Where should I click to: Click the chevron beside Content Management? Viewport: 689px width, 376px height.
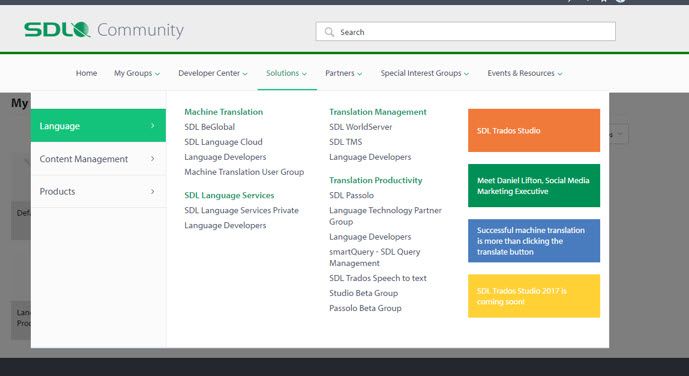[x=152, y=159]
